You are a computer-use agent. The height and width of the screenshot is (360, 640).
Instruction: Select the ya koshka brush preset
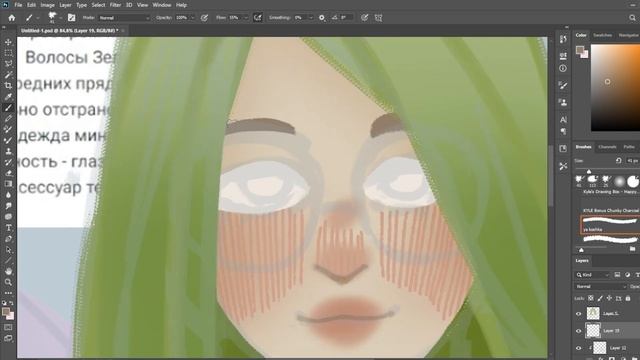click(610, 225)
